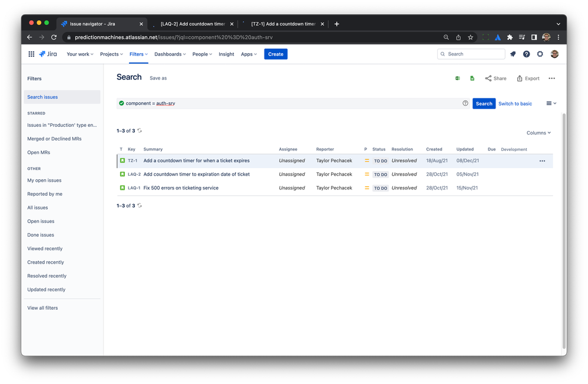The height and width of the screenshot is (384, 588).
Task: Open a new browser tab
Action: (337, 24)
